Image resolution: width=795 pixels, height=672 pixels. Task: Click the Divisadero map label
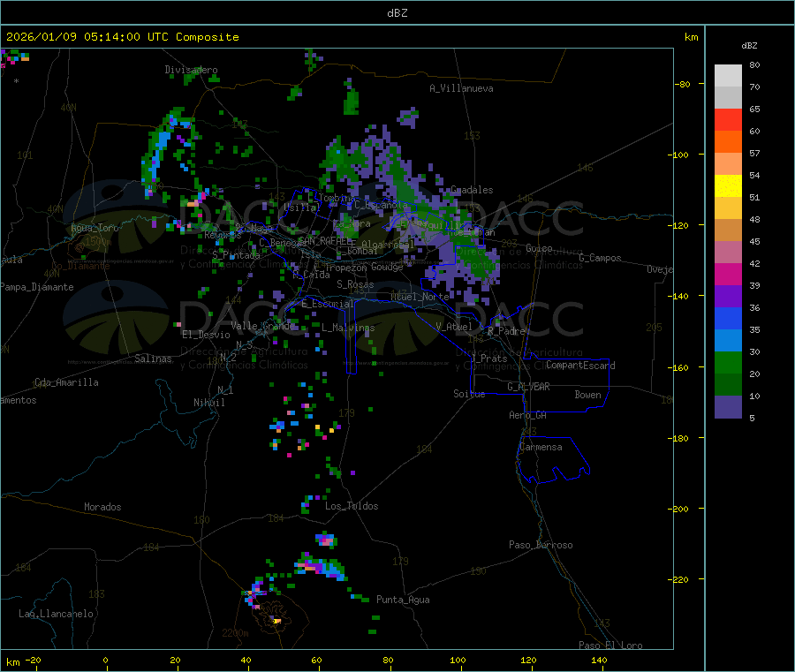191,70
